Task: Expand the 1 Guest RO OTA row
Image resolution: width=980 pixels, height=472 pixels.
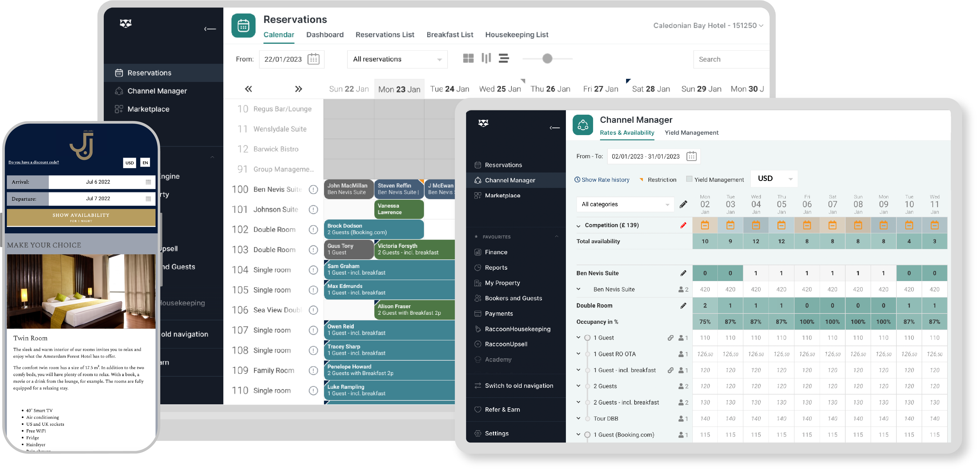Action: 578,354
